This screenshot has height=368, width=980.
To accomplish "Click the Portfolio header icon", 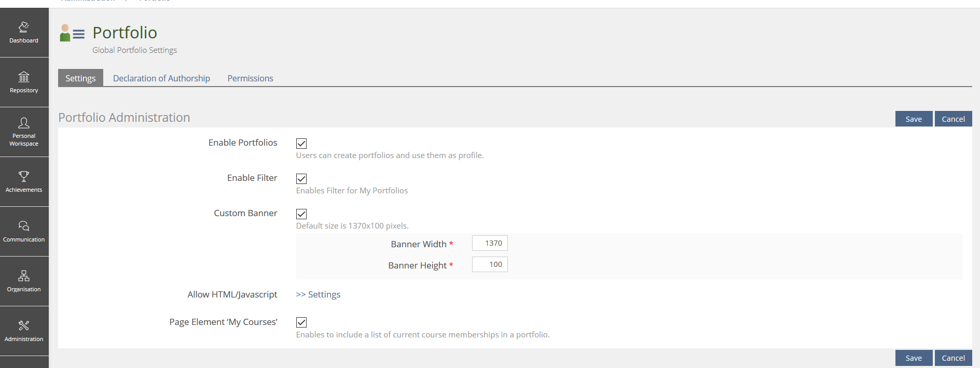I will click(x=72, y=33).
